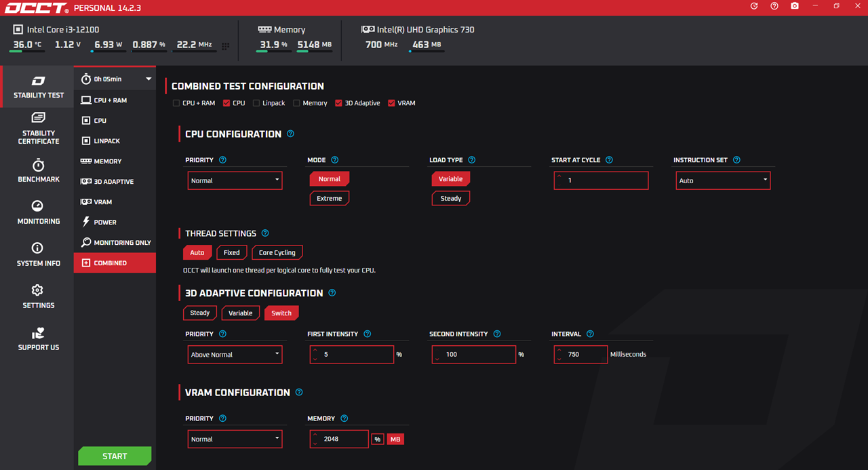Select Auto thread settings
This screenshot has height=470, width=868.
pyautogui.click(x=197, y=252)
